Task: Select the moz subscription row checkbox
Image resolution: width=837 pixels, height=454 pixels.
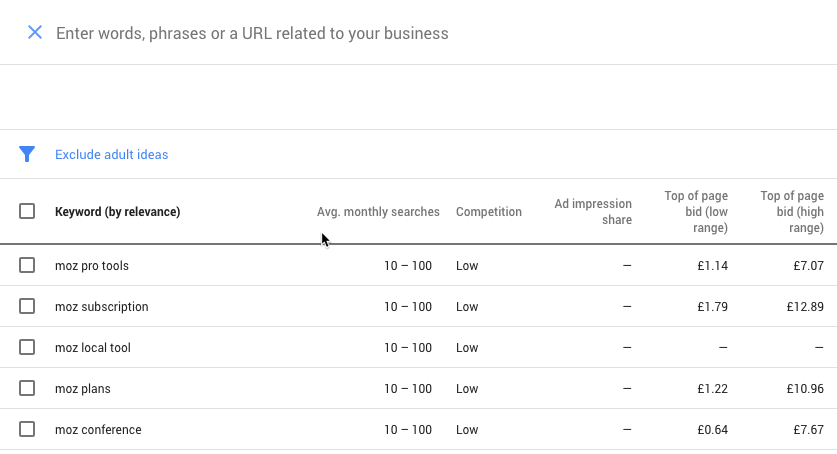Action: point(27,306)
